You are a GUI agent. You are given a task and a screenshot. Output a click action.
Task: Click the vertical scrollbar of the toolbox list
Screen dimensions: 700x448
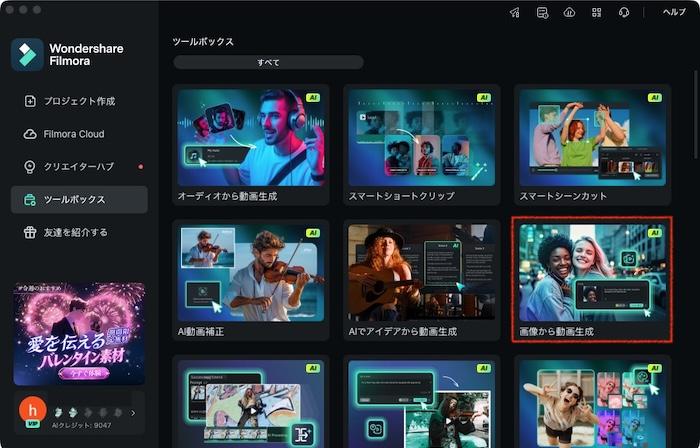click(696, 114)
